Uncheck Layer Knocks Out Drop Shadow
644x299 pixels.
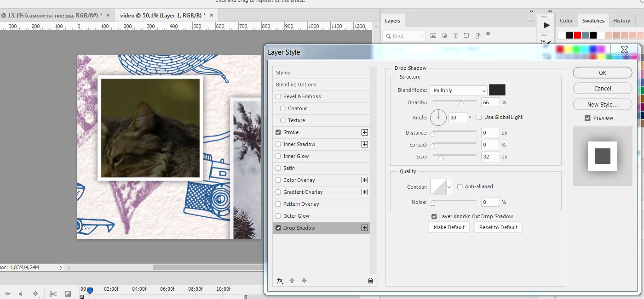click(434, 216)
